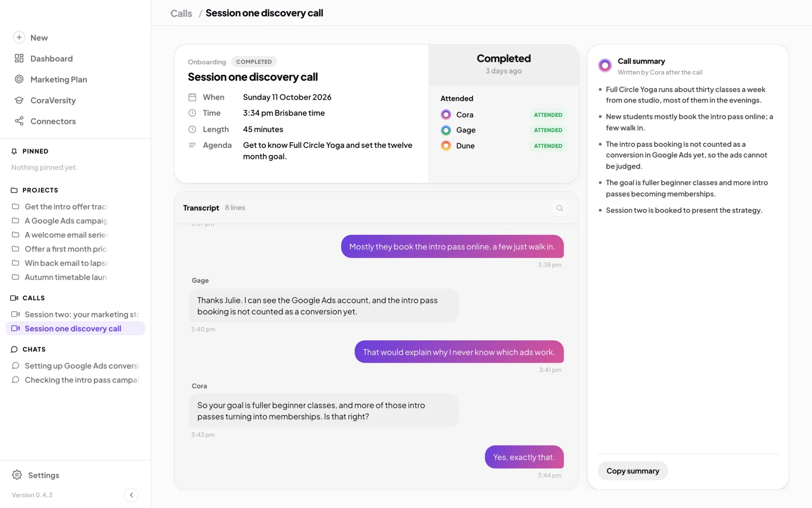Viewport: 812px width, 508px height.
Task: Click the Dashboard grid icon
Action: pos(19,58)
